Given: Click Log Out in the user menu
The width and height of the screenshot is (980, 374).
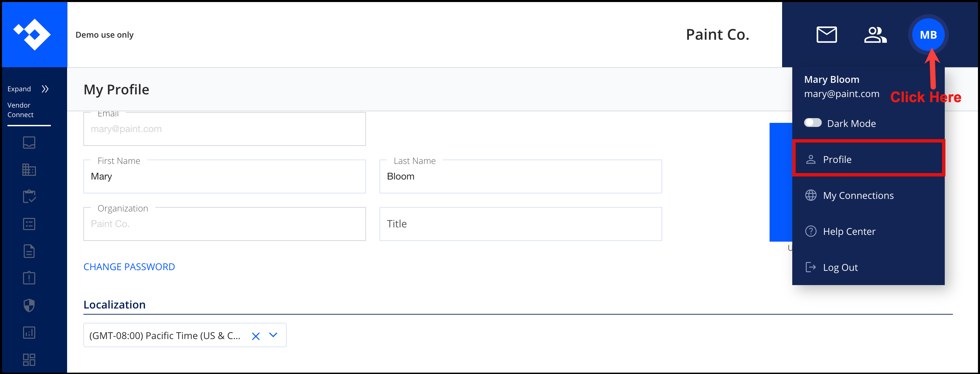Looking at the screenshot, I should tap(868, 267).
